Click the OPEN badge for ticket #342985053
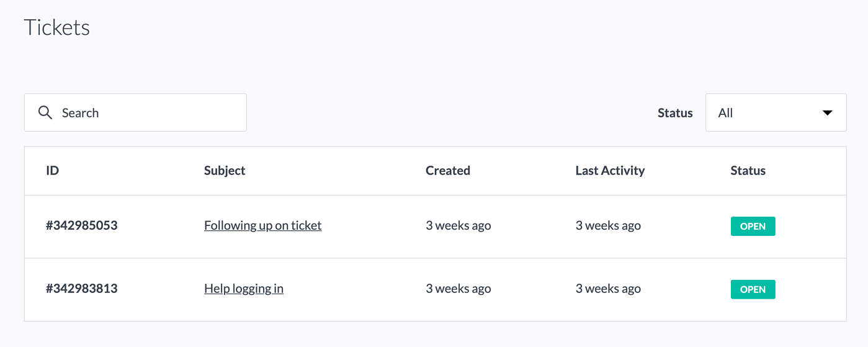Viewport: 868px width, 347px height. [753, 227]
